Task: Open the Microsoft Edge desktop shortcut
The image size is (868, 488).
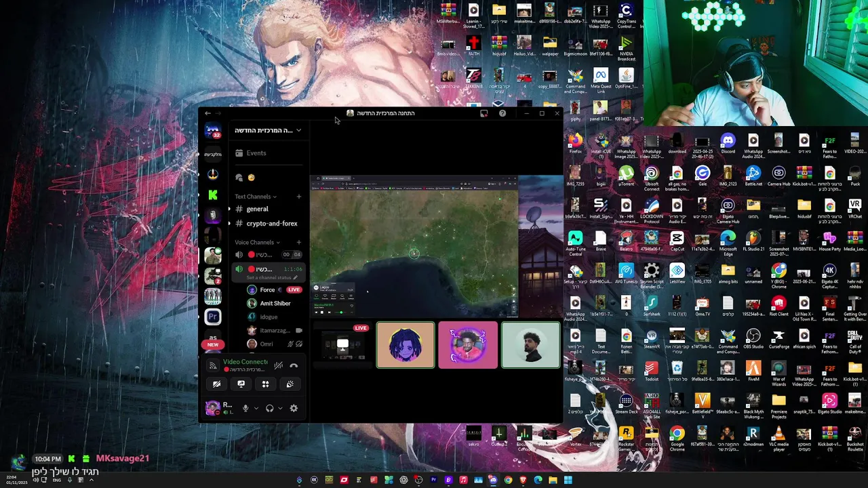Action: point(728,243)
